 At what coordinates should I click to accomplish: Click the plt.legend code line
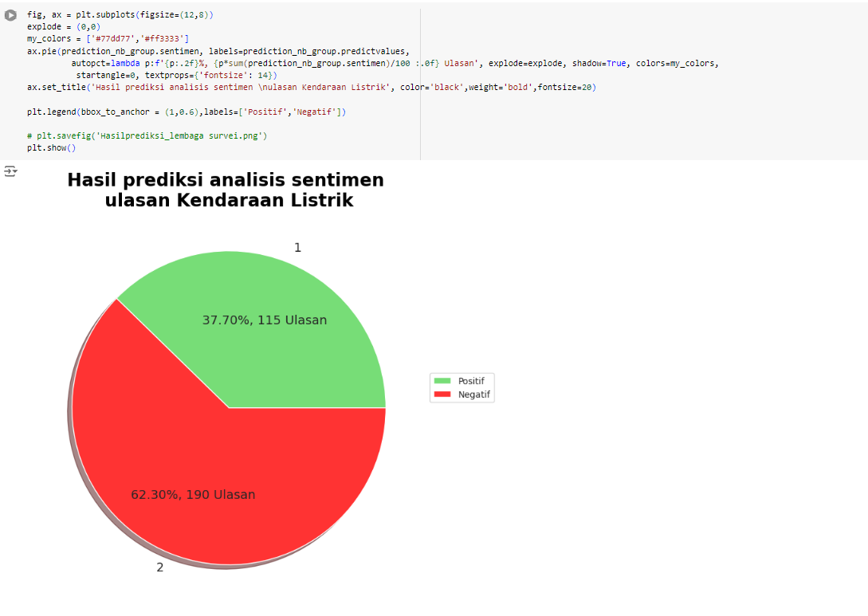click(x=187, y=112)
